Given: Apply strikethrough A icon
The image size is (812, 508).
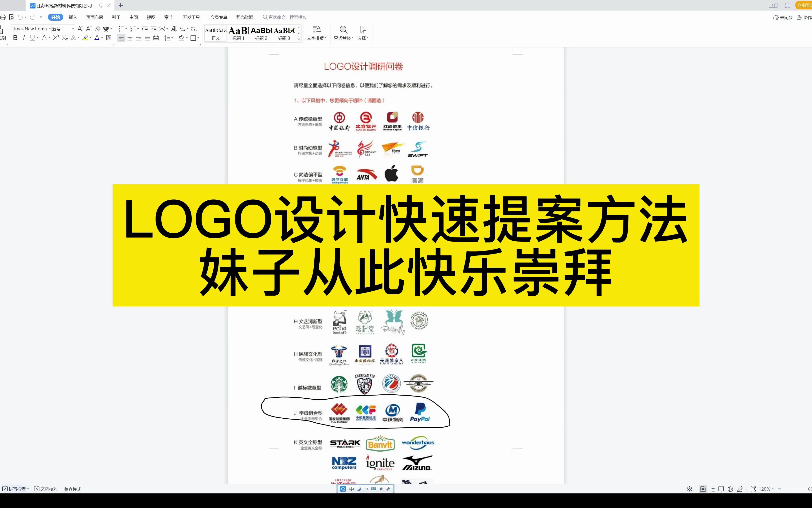Looking at the screenshot, I should point(44,38).
